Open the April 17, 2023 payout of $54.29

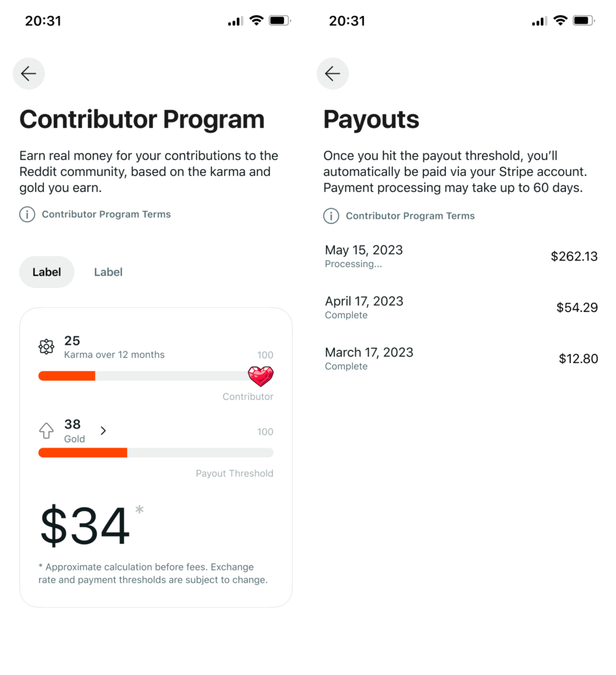click(x=461, y=308)
